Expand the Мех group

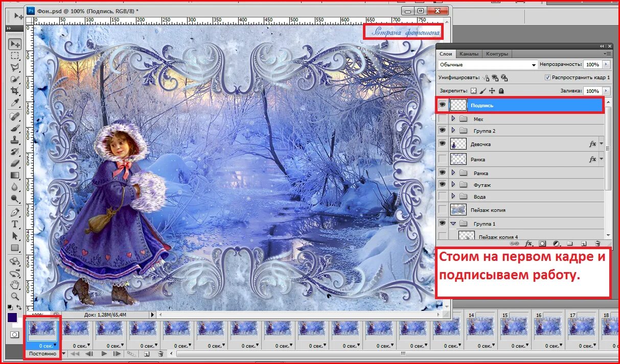[x=453, y=119]
